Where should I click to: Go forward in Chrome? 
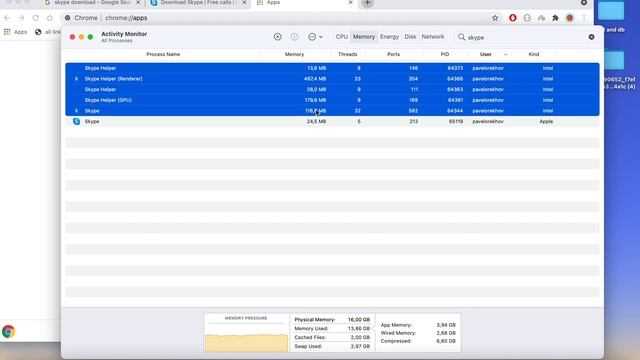(x=21, y=18)
